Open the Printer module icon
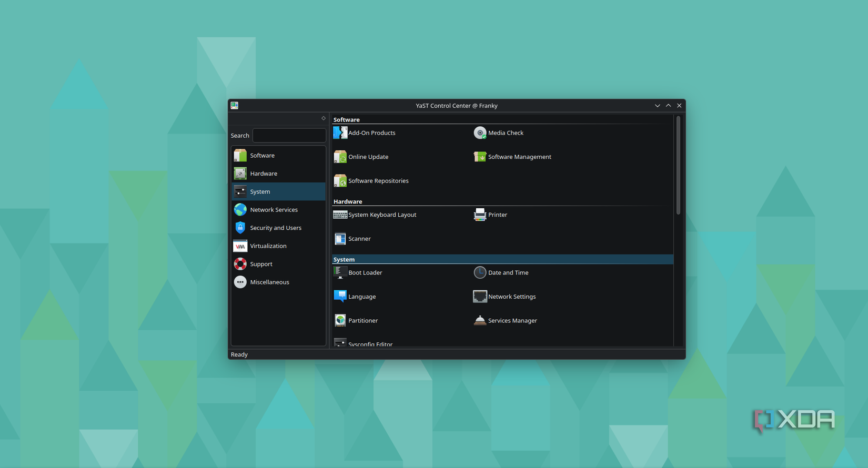 point(480,215)
